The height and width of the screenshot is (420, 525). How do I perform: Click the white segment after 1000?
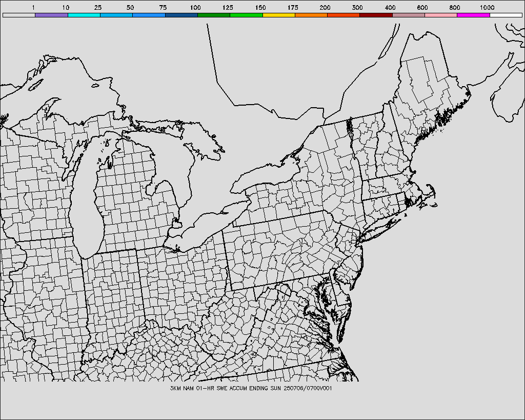[506, 15]
